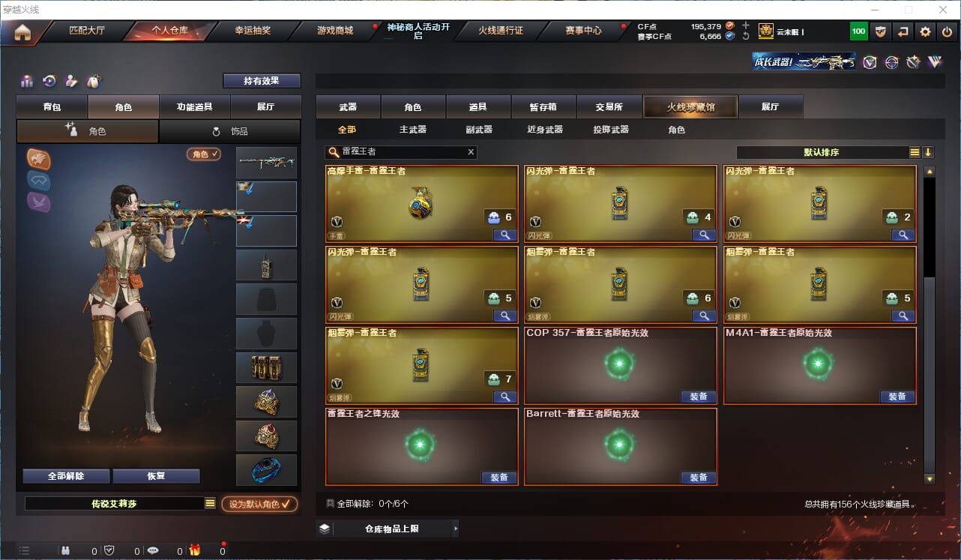Image resolution: width=961 pixels, height=560 pixels.
Task: Clear the search field with X
Action: pyautogui.click(x=471, y=152)
